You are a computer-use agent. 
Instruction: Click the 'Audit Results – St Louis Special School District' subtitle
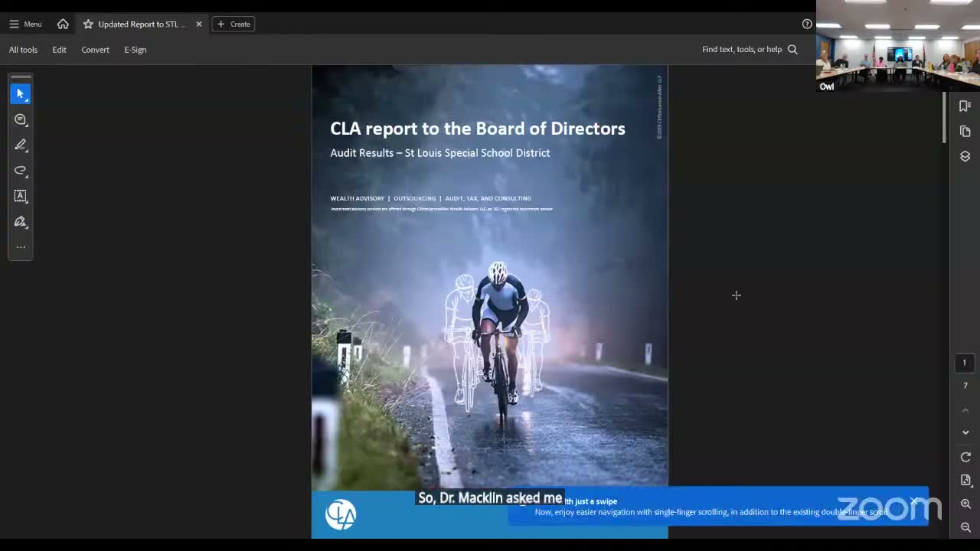(440, 153)
